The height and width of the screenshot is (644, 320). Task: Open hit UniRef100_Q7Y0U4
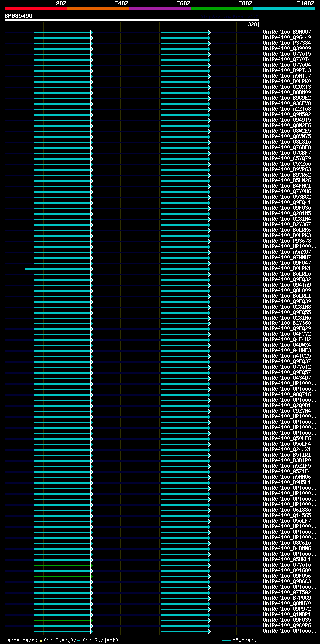[x=287, y=65]
